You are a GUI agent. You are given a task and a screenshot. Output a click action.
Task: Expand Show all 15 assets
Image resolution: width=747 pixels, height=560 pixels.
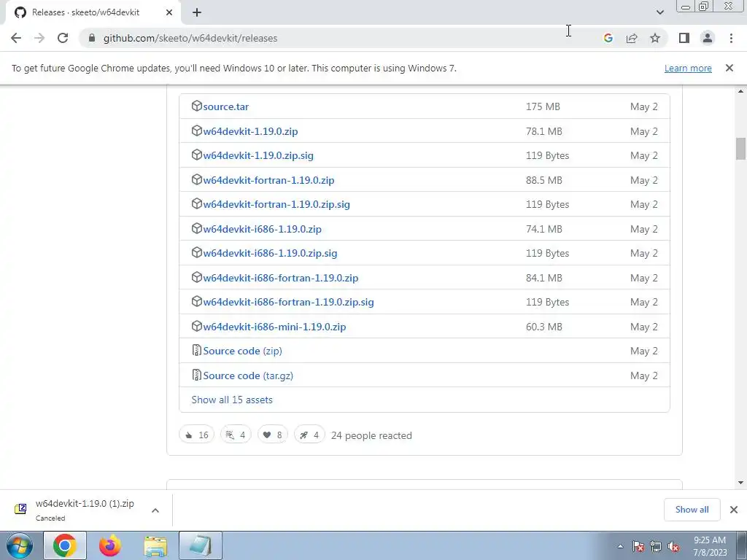232,400
